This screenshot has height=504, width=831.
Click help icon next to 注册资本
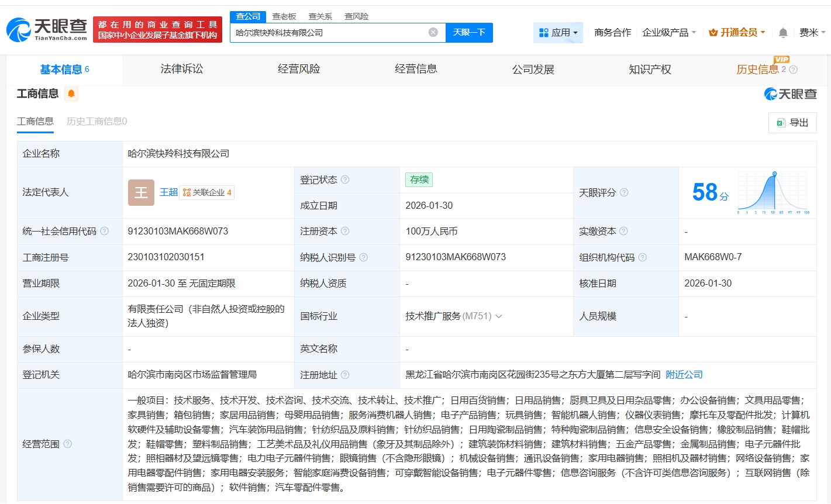point(345,232)
